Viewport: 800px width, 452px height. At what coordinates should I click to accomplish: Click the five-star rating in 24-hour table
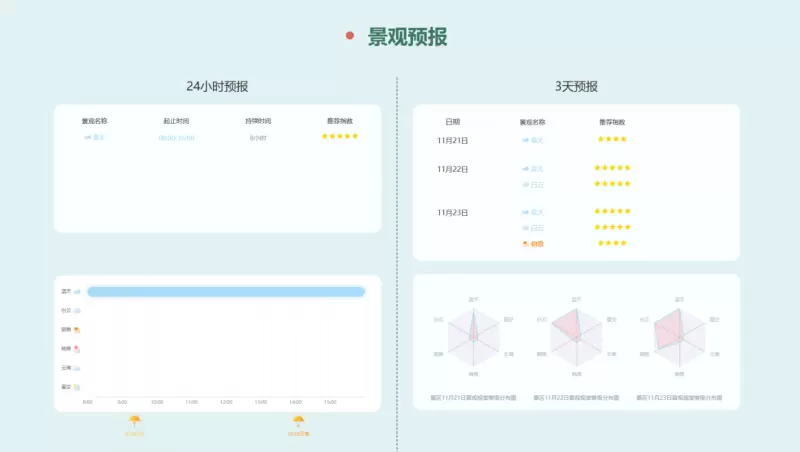point(339,136)
